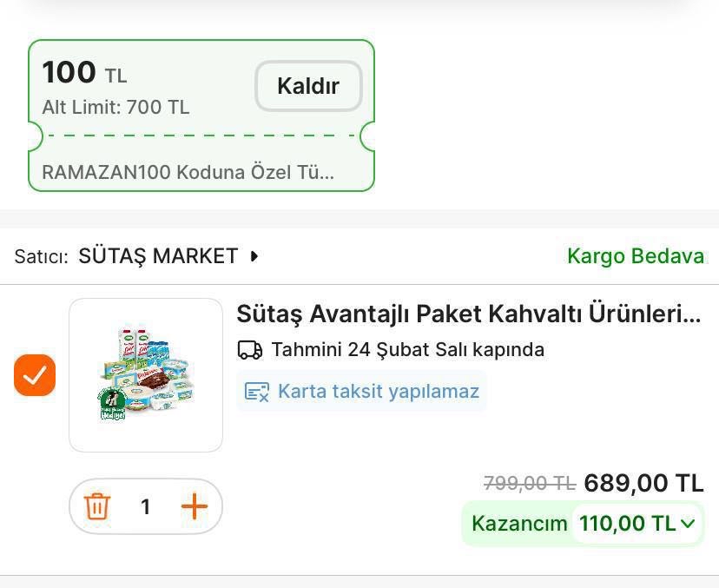Tap the Karta taksit yapılamaz notice

point(378,392)
